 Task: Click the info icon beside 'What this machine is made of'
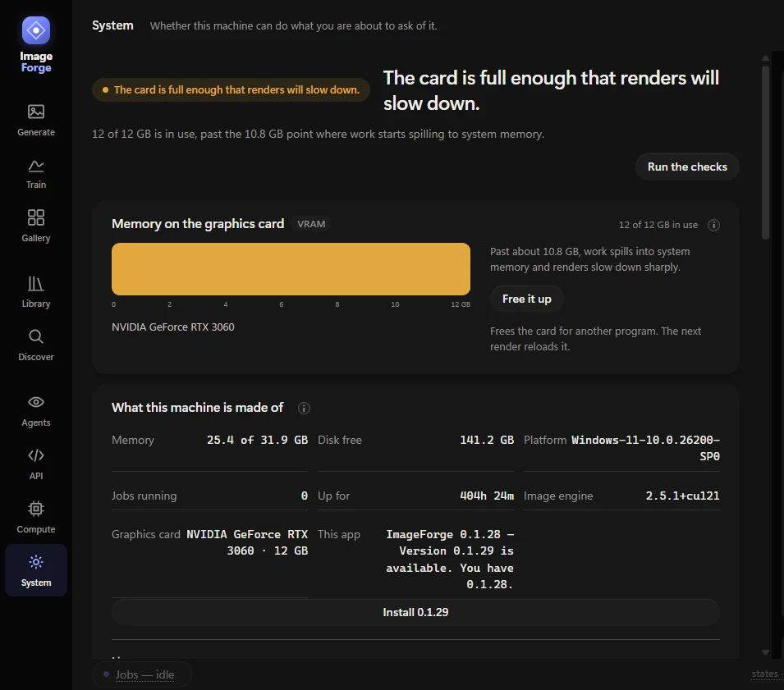click(x=304, y=409)
